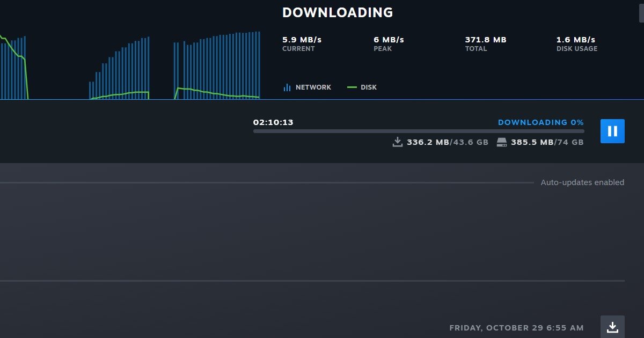Click the DISK green line legend icon
This screenshot has width=644, height=338.
[x=353, y=87]
